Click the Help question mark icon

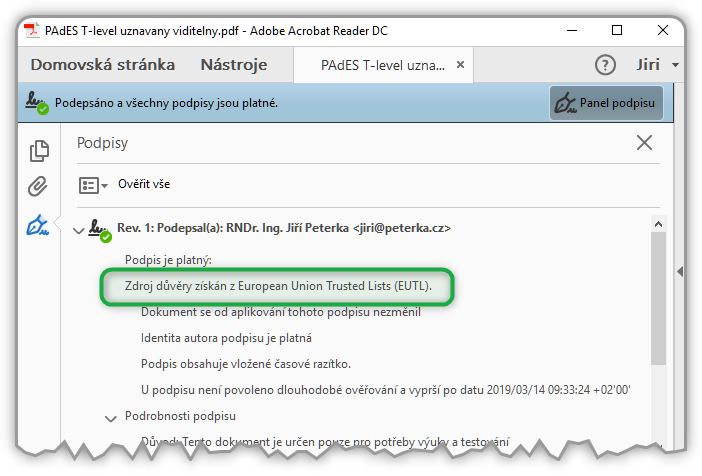pyautogui.click(x=605, y=65)
